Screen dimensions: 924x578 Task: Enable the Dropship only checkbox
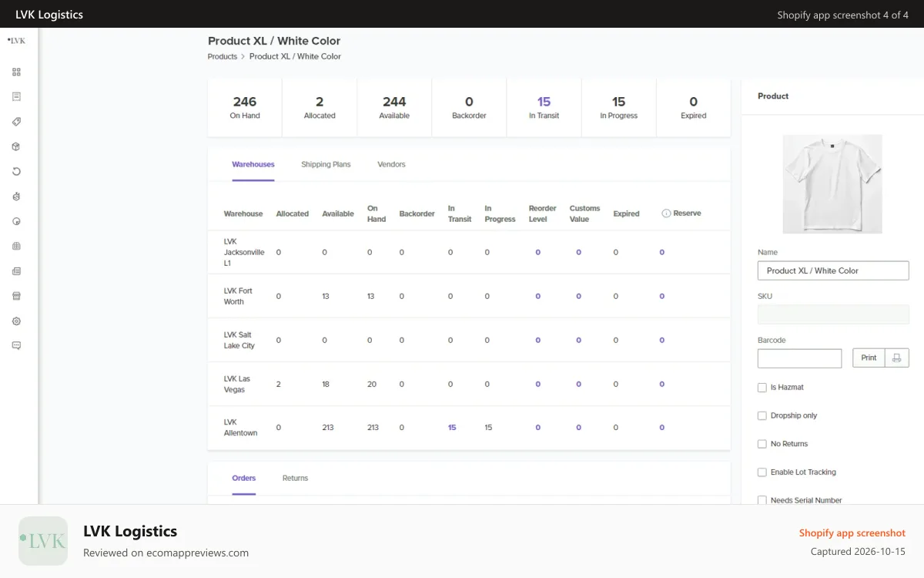[x=762, y=415]
